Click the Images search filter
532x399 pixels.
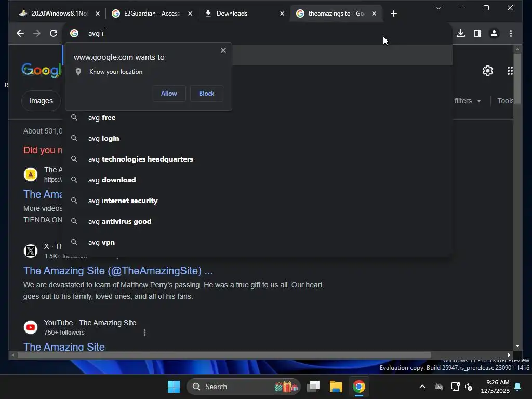[41, 101]
